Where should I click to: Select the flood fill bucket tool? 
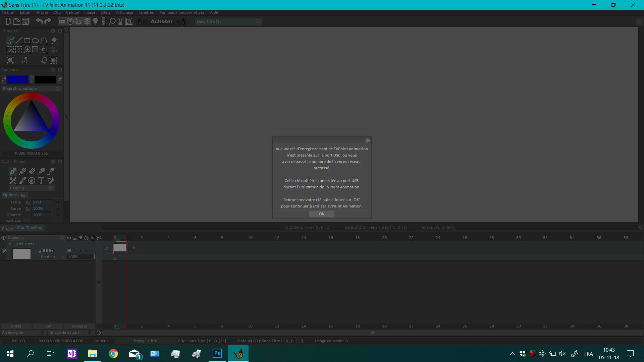coord(53,41)
